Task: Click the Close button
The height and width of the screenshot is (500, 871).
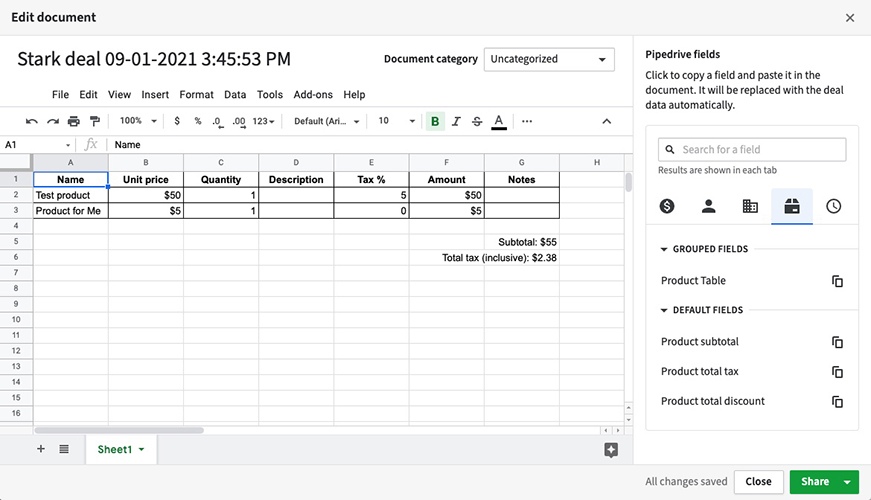Action: [758, 482]
